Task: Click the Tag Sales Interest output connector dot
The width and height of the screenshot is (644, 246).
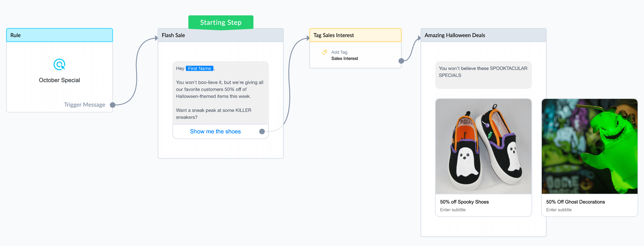Action: (401, 61)
